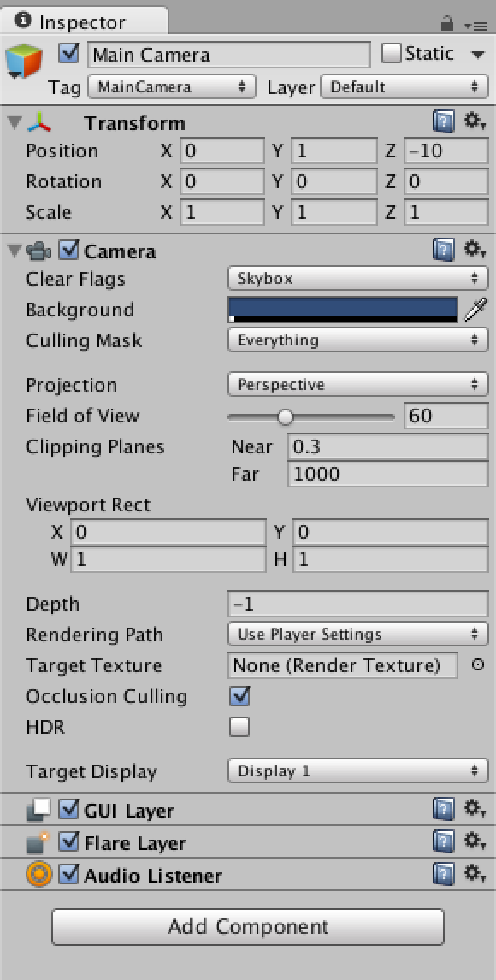The width and height of the screenshot is (496, 980).
Task: Disable the Occlusion Culling checkbox
Action: point(240,695)
